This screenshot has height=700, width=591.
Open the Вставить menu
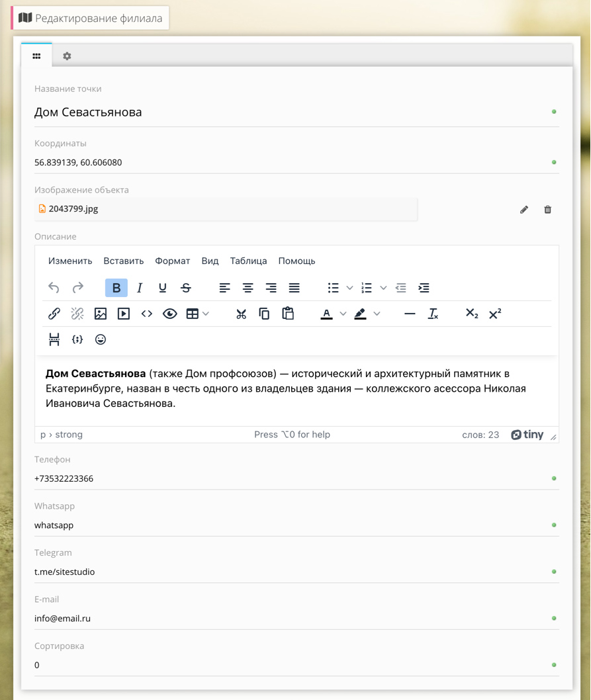click(x=123, y=261)
